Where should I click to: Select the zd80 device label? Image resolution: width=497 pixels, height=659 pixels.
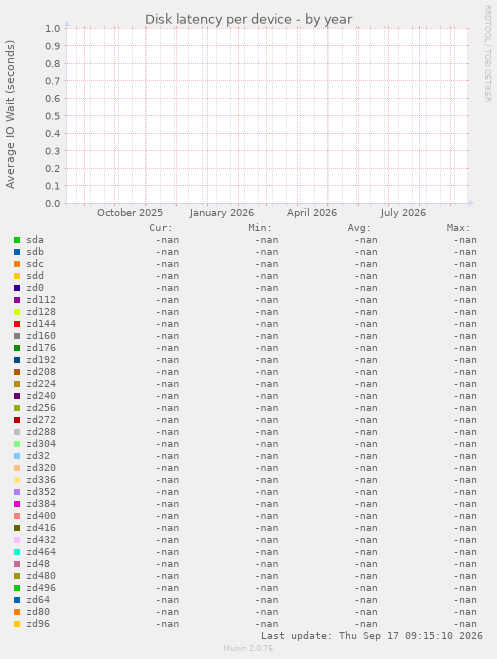click(38, 612)
